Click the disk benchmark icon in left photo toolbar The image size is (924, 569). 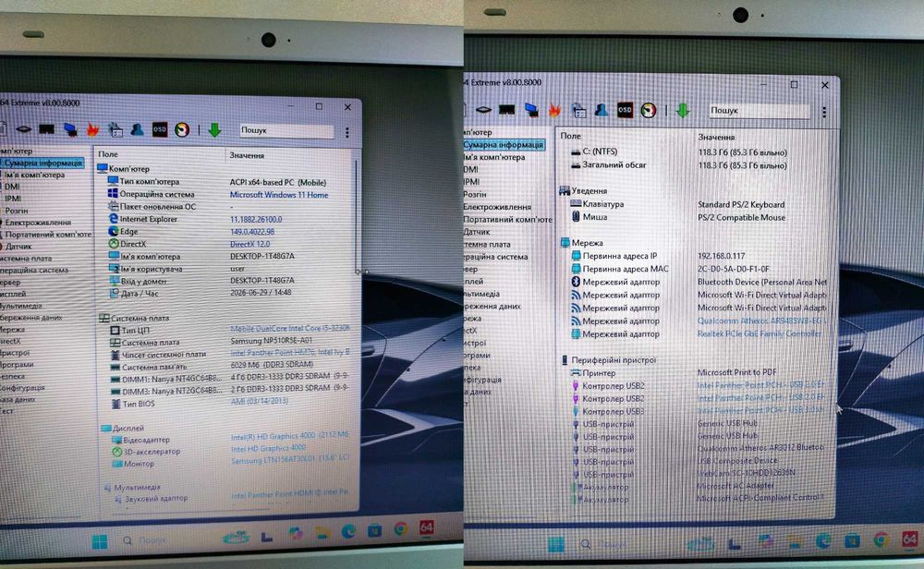coord(24,129)
